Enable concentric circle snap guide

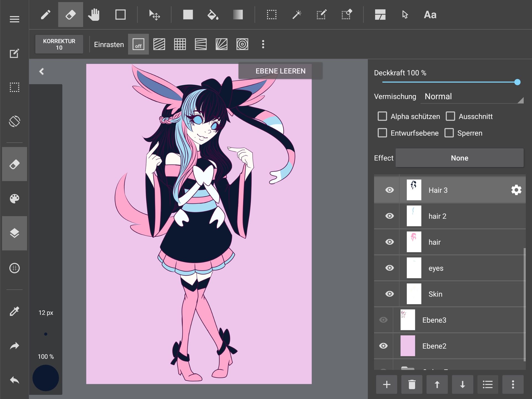tap(242, 44)
